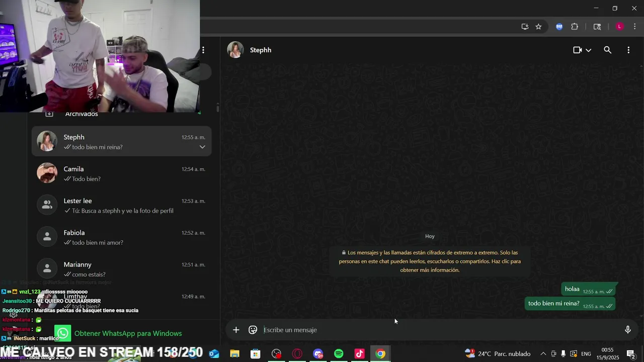View Camila's profile avatar

(47, 173)
